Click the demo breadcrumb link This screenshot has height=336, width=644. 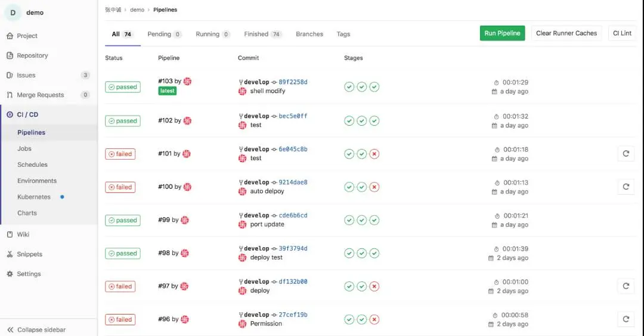[x=137, y=10]
